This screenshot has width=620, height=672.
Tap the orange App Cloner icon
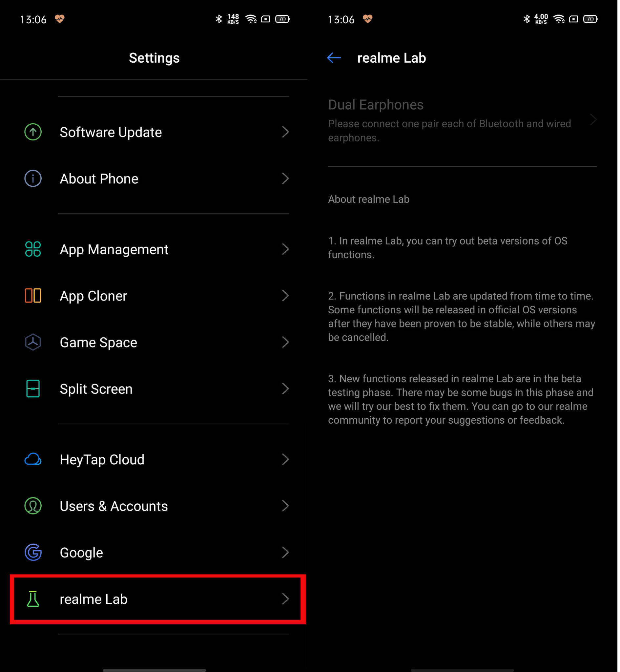point(33,296)
